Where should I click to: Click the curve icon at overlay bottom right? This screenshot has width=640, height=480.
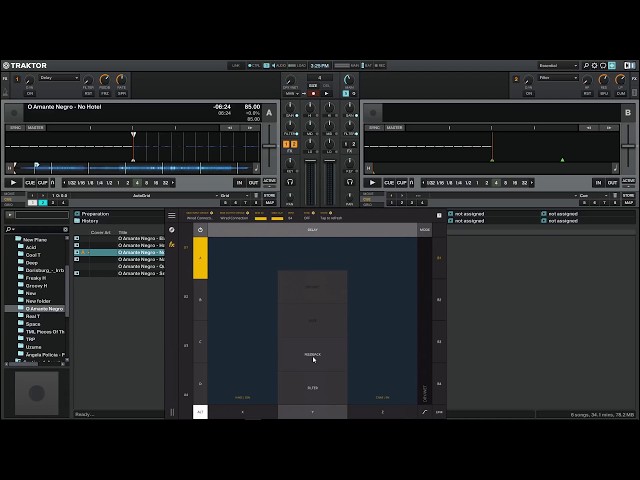tap(425, 412)
